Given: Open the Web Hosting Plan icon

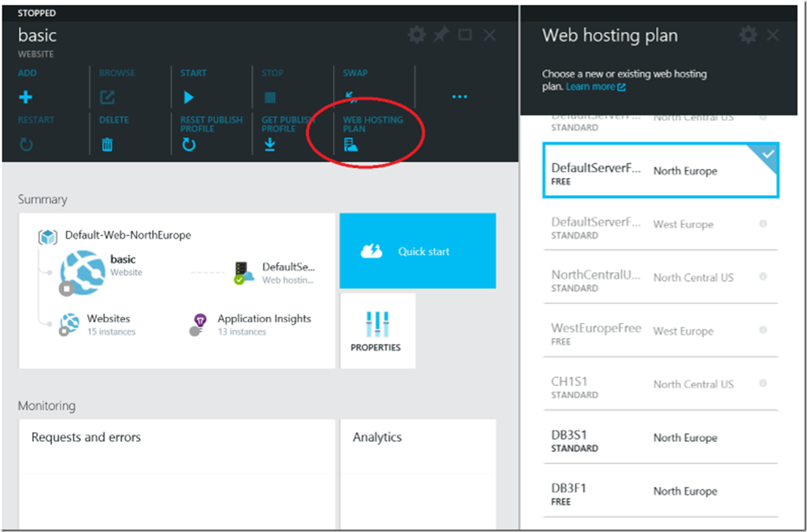Looking at the screenshot, I should 351,144.
